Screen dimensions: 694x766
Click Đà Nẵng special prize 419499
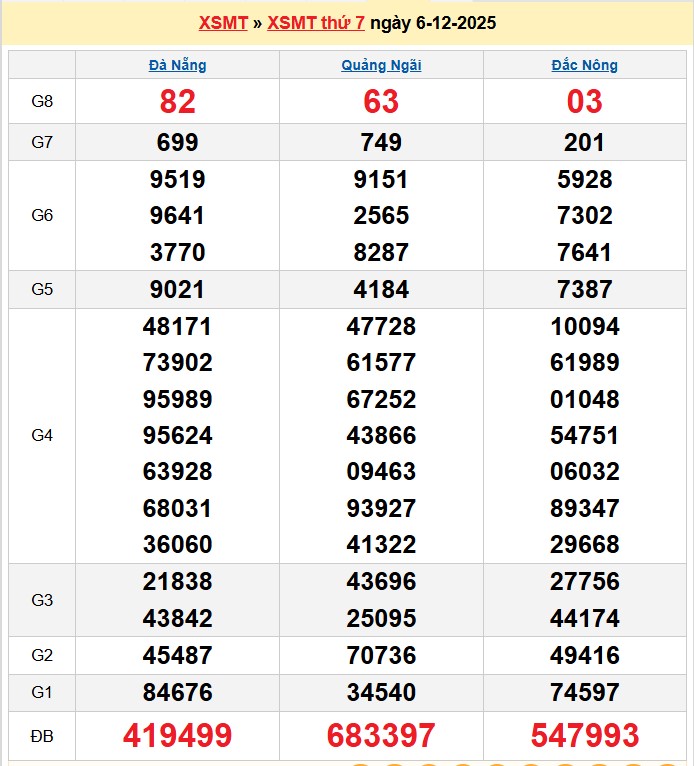click(x=177, y=736)
